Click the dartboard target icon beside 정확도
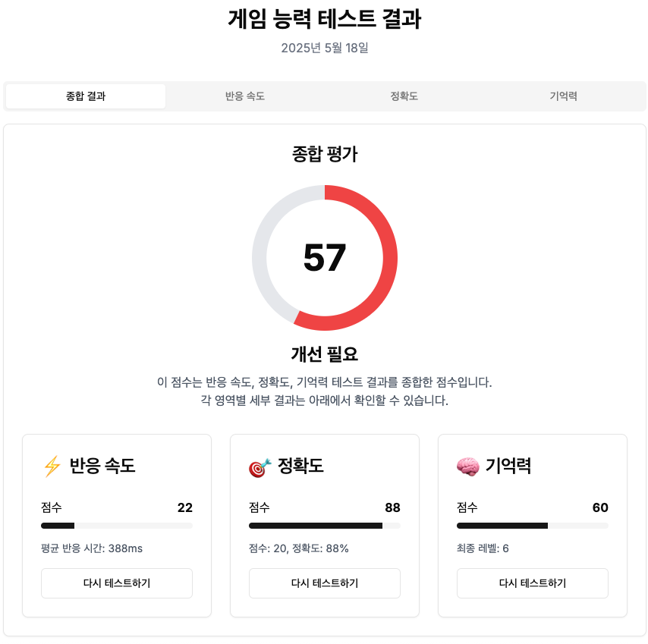Viewport: 648px width, 644px height. pos(260,467)
